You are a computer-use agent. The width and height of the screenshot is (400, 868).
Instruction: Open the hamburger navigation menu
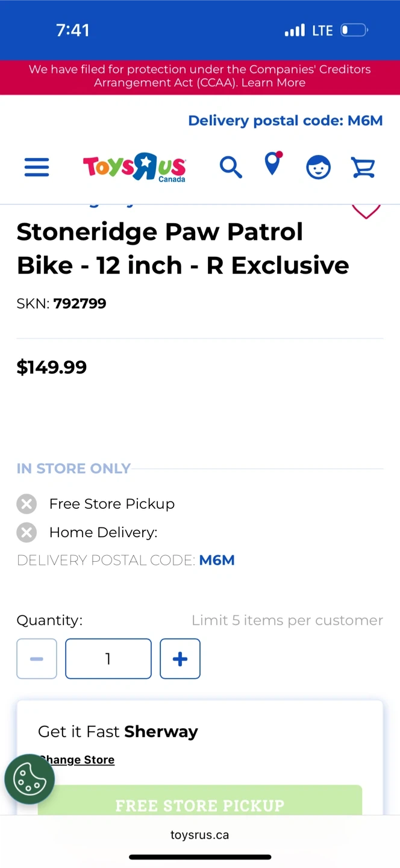coord(37,167)
